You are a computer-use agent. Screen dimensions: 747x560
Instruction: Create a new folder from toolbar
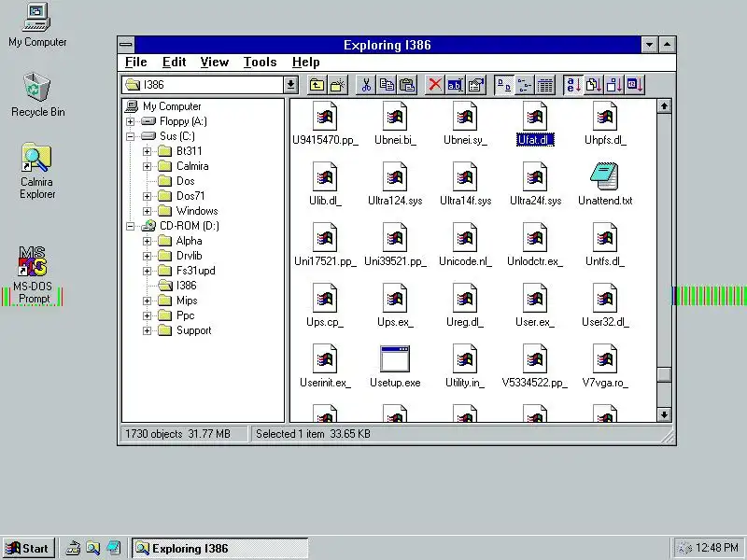coord(338,85)
